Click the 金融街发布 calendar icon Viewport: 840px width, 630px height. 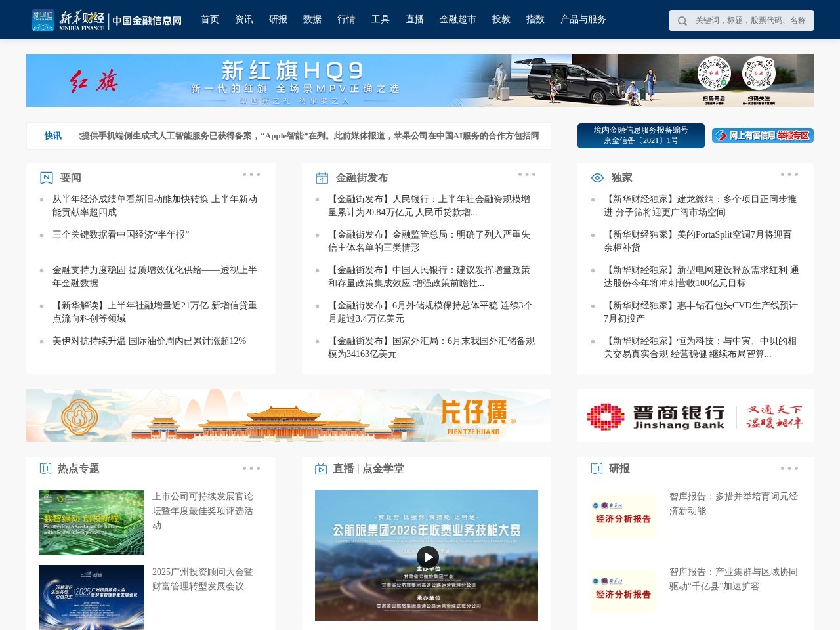(322, 178)
